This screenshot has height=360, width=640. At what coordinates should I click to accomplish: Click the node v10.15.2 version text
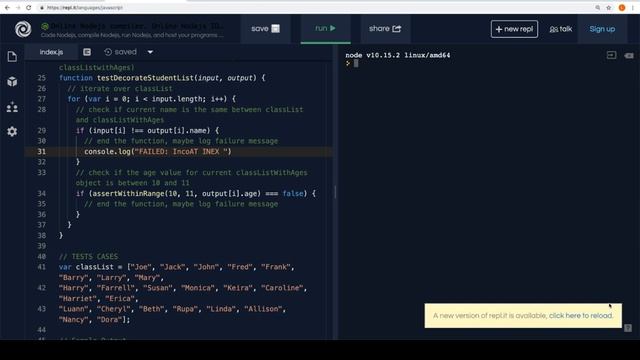click(398, 55)
